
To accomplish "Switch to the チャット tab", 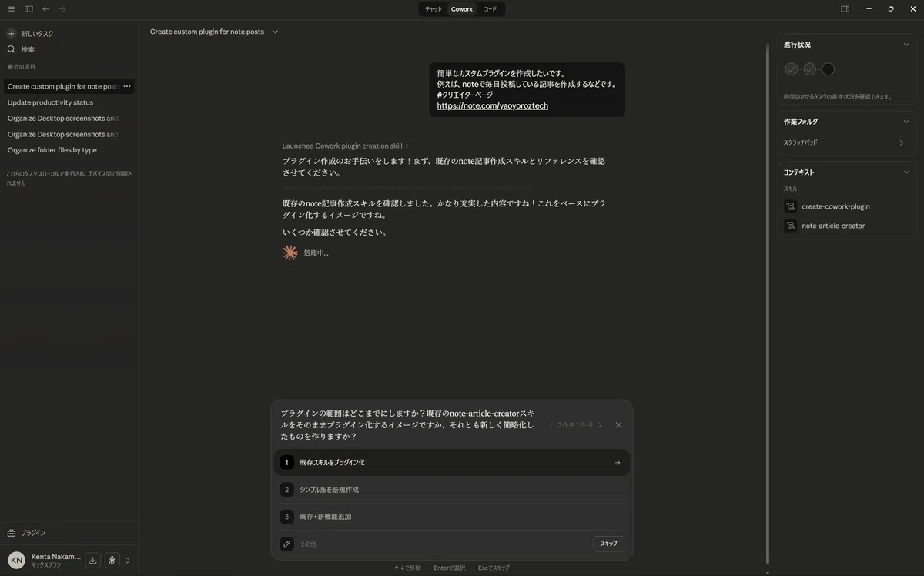I will pos(434,9).
